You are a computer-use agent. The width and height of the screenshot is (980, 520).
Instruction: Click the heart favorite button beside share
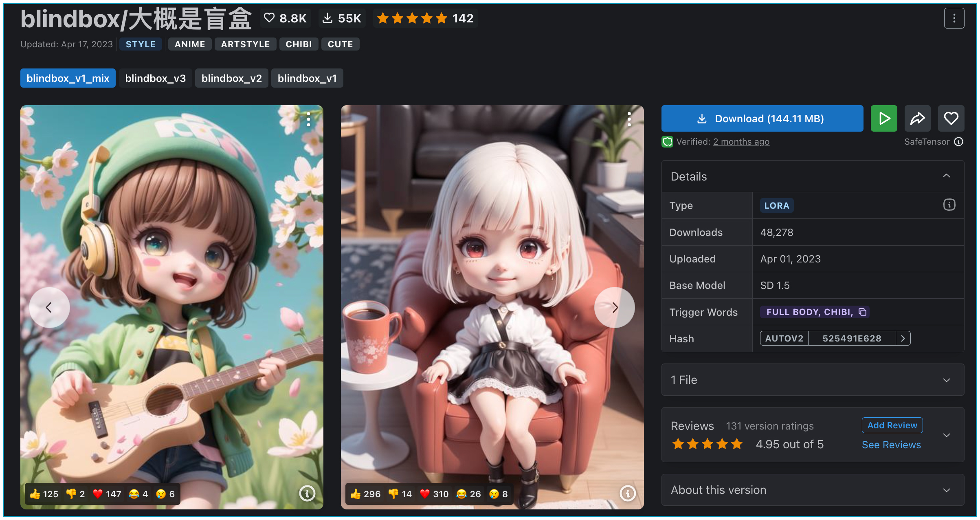click(951, 119)
